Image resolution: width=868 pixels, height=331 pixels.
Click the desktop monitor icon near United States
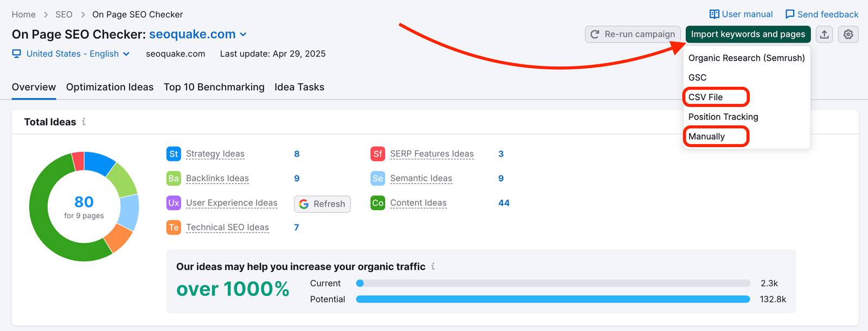(17, 54)
